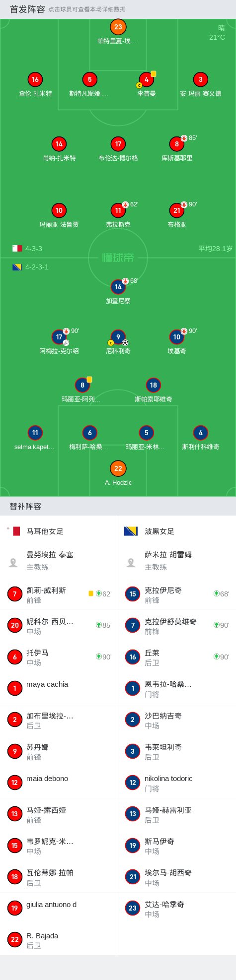View coach 曼努埃拉-泰塞 profile
The width and height of the screenshot is (236, 980).
coord(59,561)
